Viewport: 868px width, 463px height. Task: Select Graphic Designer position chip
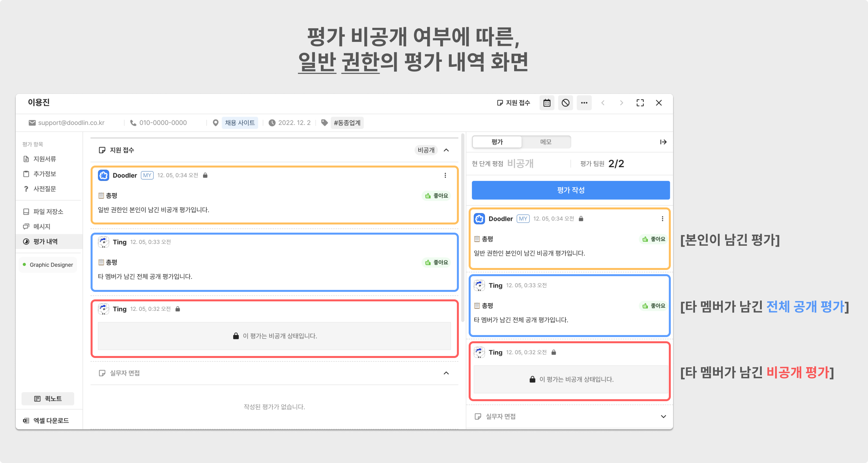[x=48, y=265]
